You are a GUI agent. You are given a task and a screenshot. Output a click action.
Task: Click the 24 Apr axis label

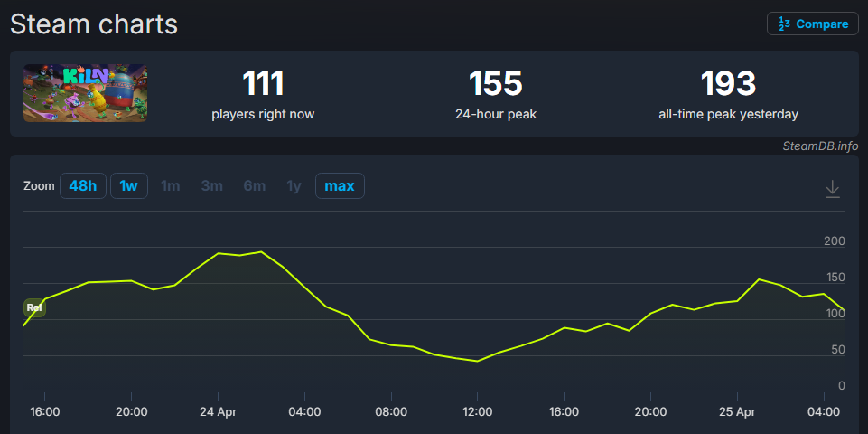click(218, 412)
